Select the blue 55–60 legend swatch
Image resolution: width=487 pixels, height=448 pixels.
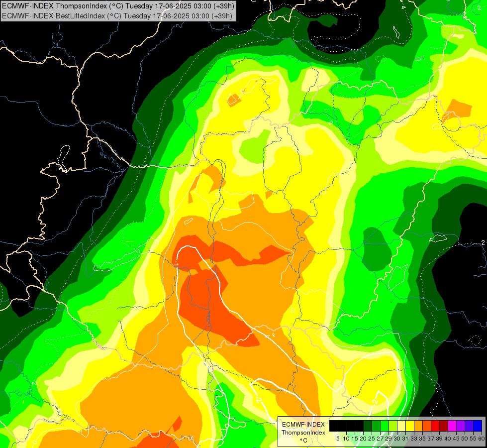coord(478,426)
